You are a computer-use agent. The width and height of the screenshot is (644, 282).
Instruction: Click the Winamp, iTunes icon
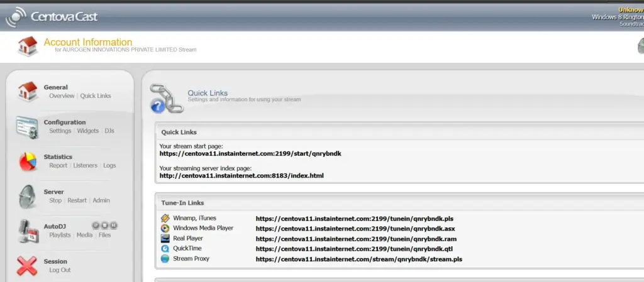pos(165,218)
